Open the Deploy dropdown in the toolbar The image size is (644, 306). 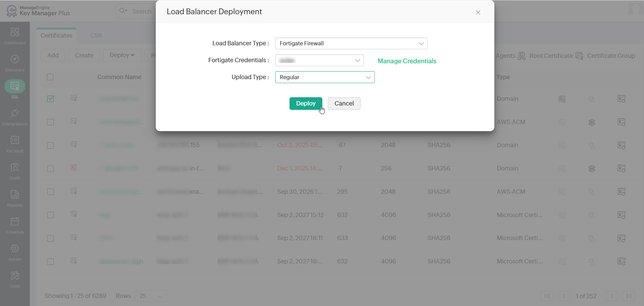pos(122,55)
